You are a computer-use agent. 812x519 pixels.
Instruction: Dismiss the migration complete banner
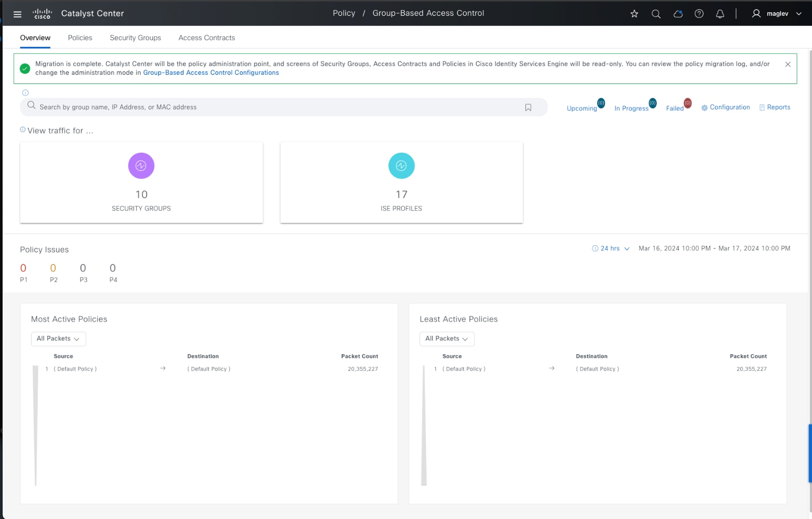[788, 64]
